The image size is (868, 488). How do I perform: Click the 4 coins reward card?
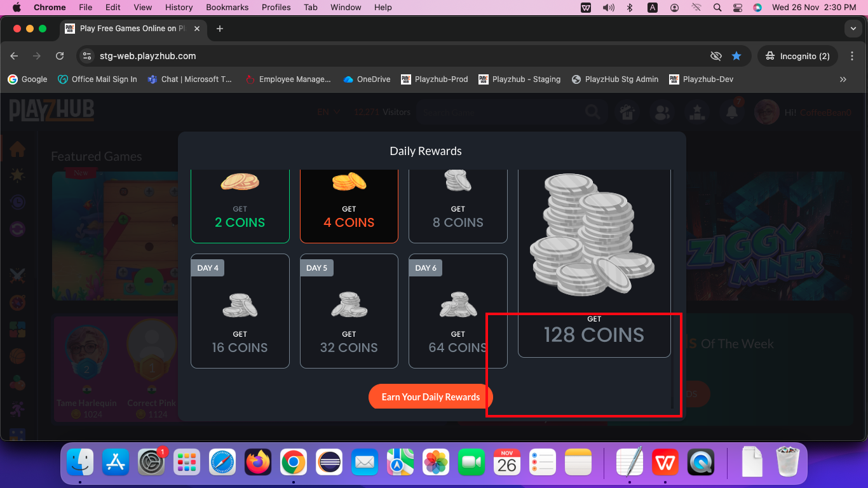pos(349,207)
